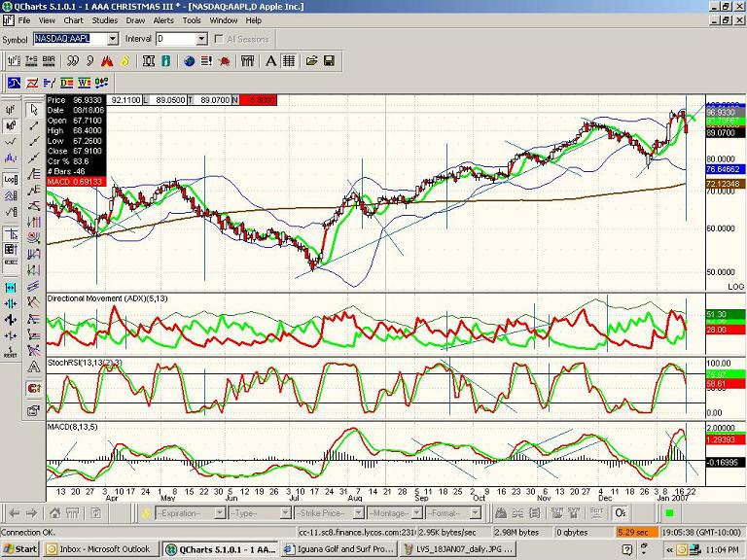Click the floppy disk save icon

(329, 61)
